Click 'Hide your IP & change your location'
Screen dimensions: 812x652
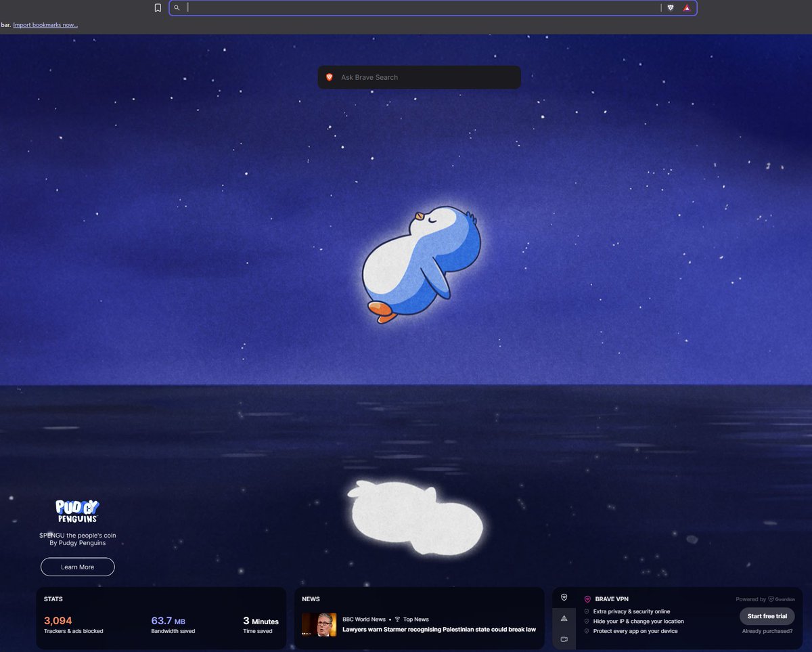click(639, 622)
